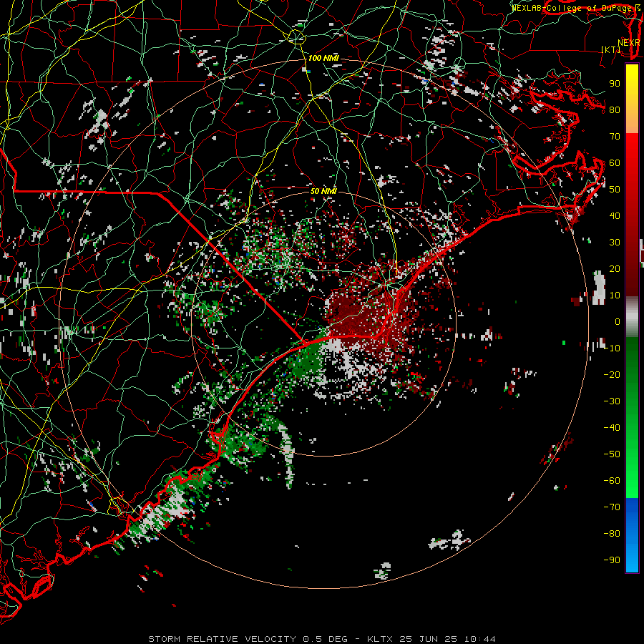Click the [KT] units label
Viewport: 644px width, 644px height.
pyautogui.click(x=611, y=49)
